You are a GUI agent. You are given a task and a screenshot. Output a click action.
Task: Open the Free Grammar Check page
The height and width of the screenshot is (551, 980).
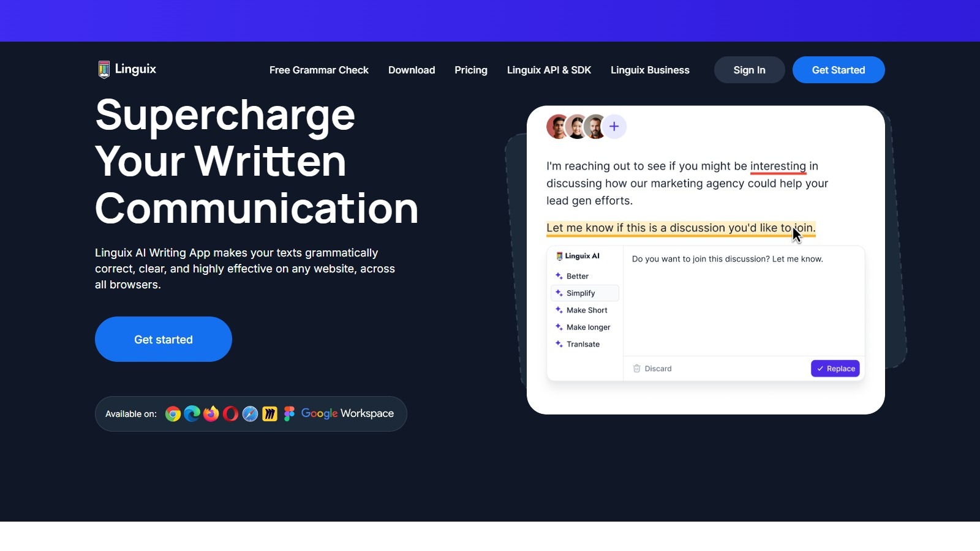tap(318, 70)
